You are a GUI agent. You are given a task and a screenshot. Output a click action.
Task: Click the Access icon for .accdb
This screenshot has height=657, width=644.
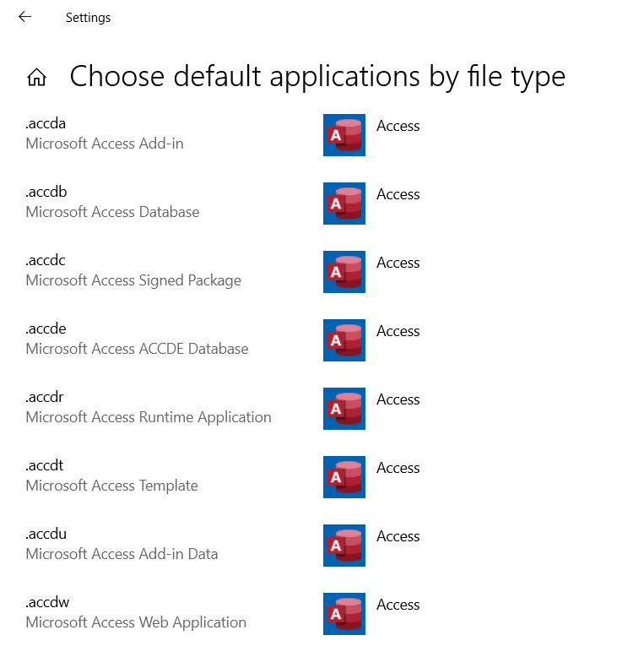coord(344,204)
